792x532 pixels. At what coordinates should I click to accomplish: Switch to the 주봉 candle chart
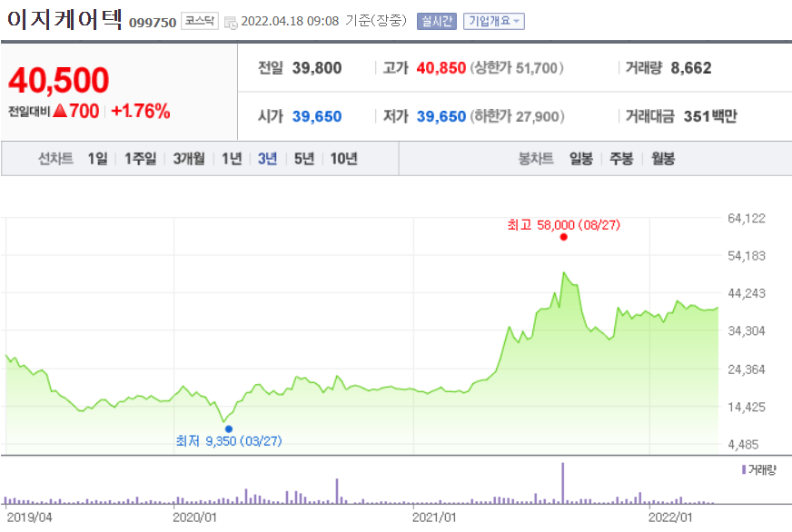[x=621, y=159]
